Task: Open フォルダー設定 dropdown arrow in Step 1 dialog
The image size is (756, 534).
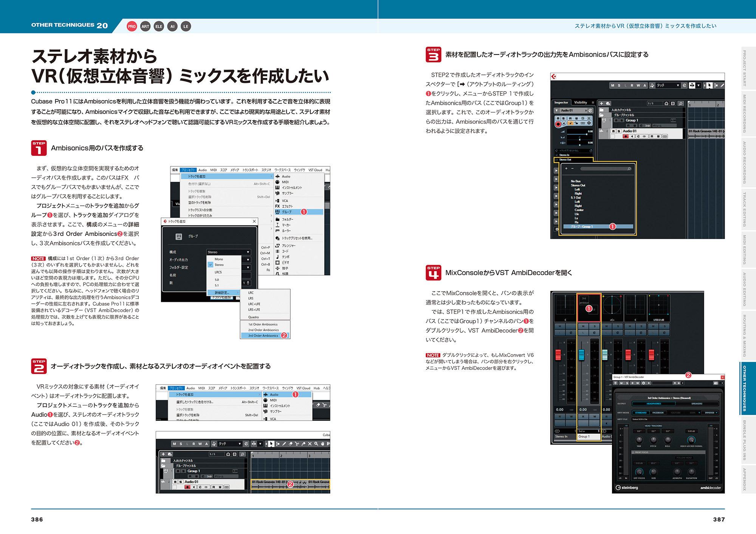Action: (248, 267)
